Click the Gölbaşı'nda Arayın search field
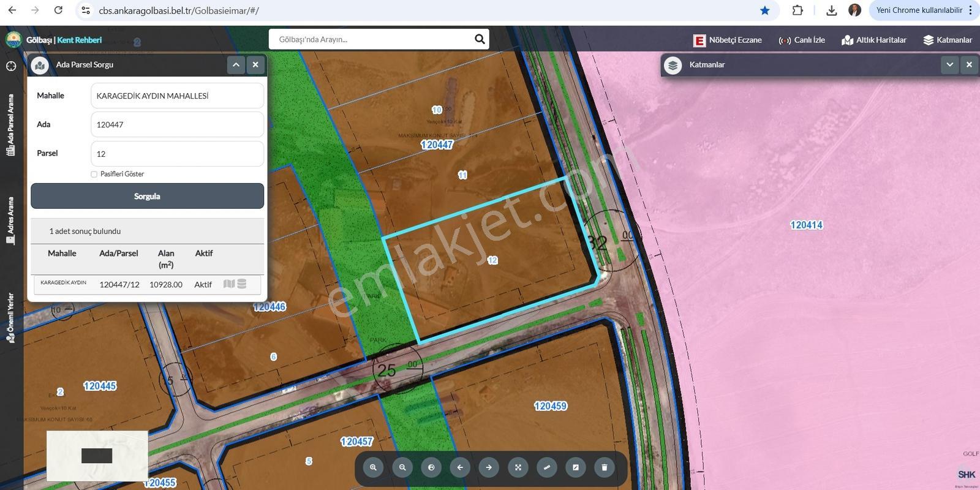The height and width of the screenshot is (490, 980). [x=371, y=39]
